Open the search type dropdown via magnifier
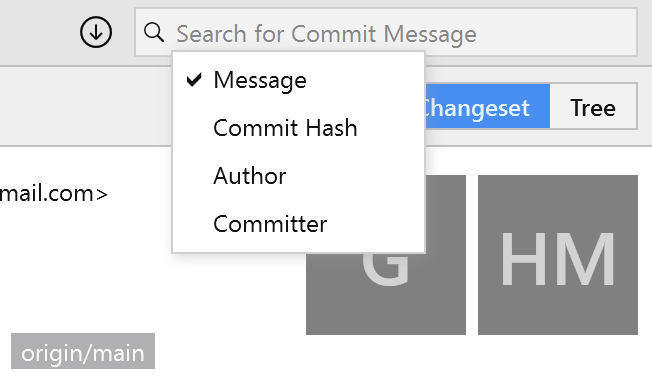Screen dimensions: 652x382 [x=154, y=32]
